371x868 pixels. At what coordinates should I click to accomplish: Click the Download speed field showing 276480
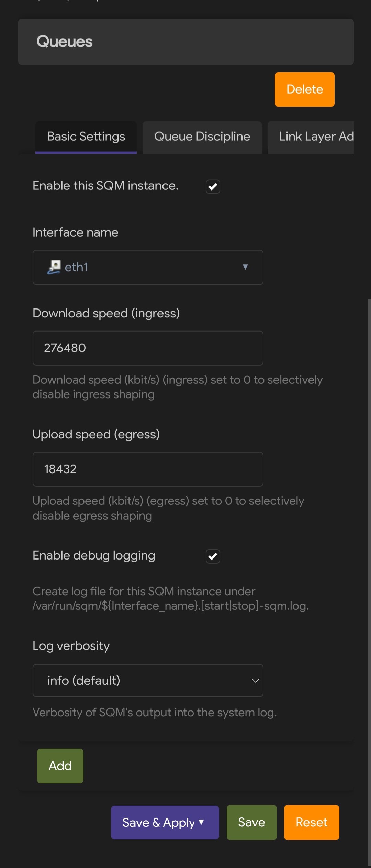tap(148, 348)
